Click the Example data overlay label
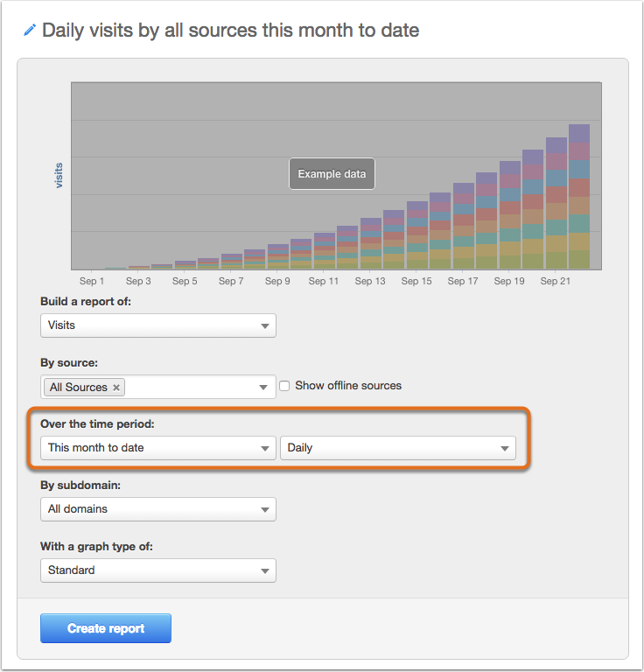The image size is (644, 672). click(332, 174)
